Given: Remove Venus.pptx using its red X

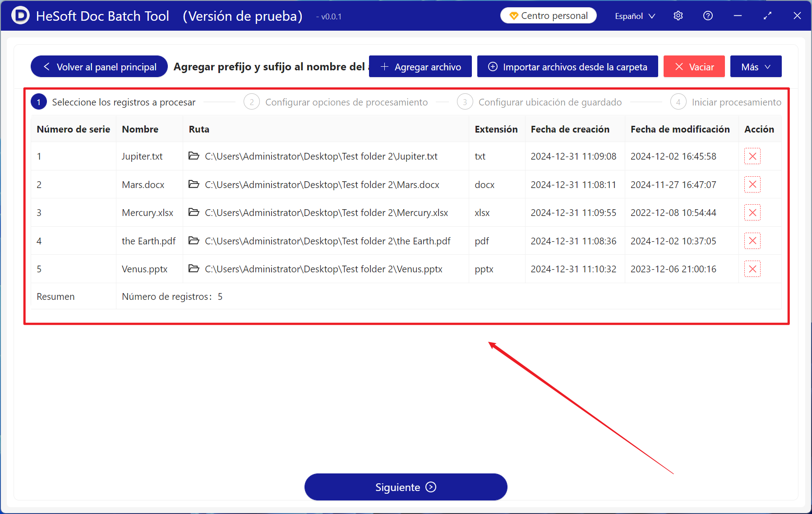Looking at the screenshot, I should click(x=752, y=269).
